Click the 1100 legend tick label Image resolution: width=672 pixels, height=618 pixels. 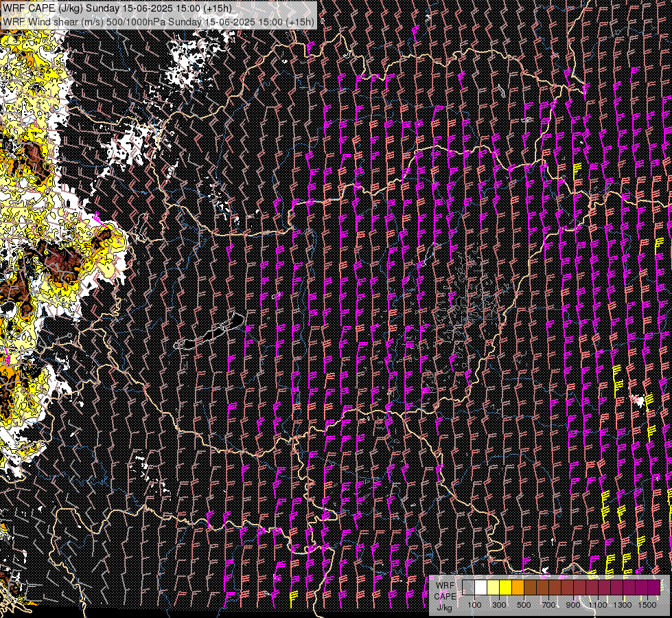tap(597, 605)
